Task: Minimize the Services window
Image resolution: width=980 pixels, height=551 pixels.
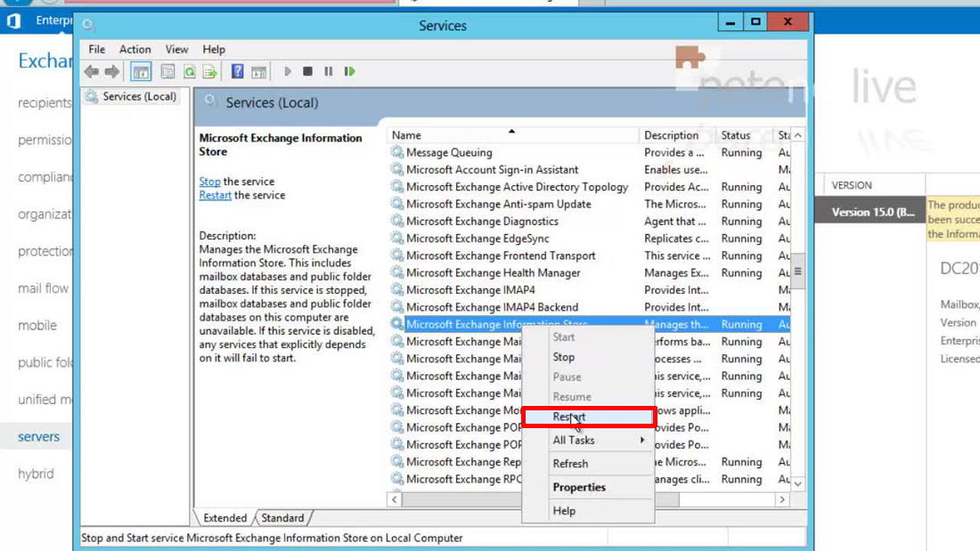Action: click(730, 22)
